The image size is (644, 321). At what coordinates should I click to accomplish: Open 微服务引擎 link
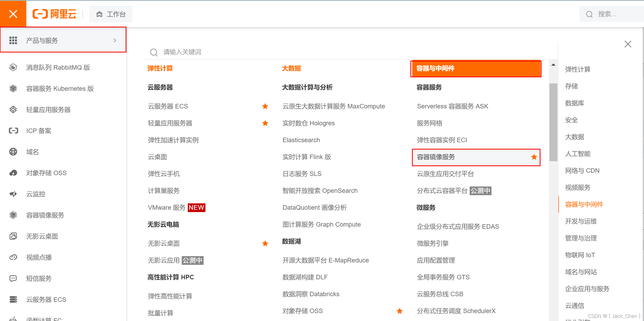432,243
